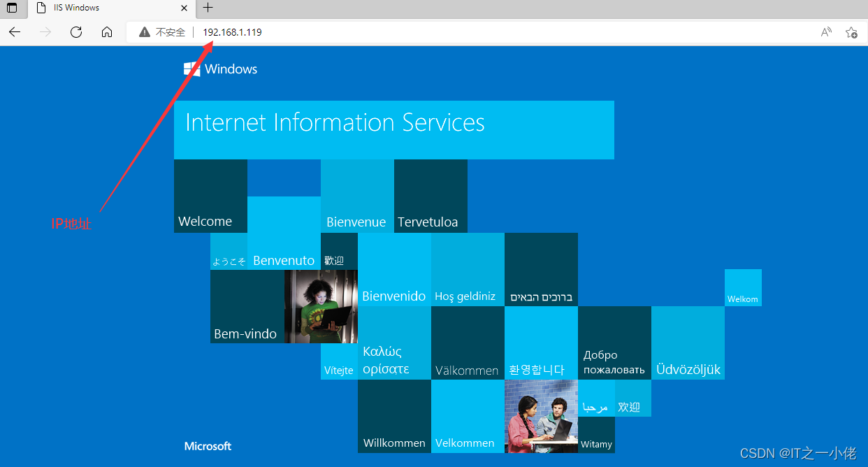Click the Windows logo at page top
Image resolution: width=868 pixels, height=467 pixels.
tap(221, 69)
